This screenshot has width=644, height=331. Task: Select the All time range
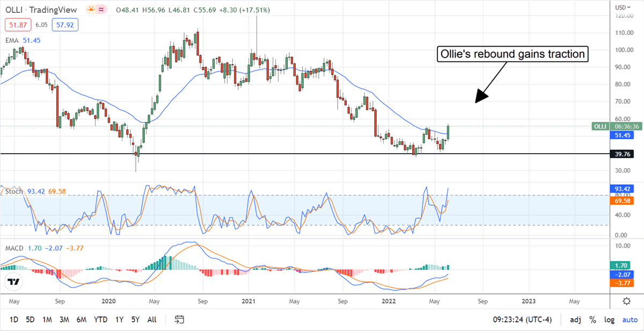[x=152, y=320]
